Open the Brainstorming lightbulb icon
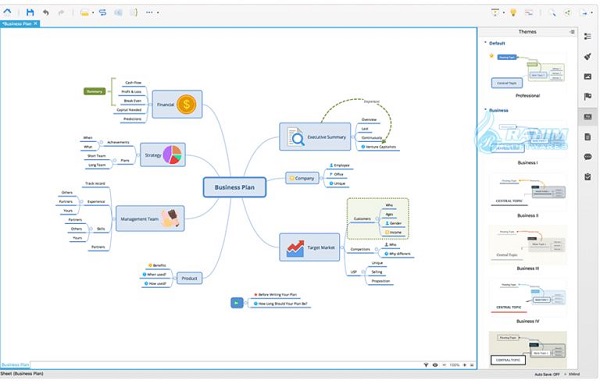The image size is (600, 384). (x=514, y=13)
